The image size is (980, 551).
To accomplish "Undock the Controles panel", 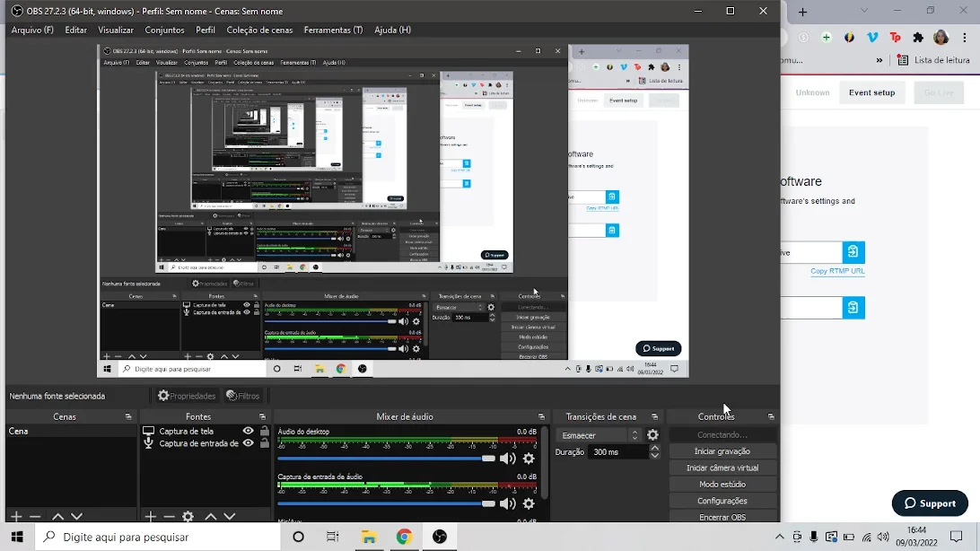I will [771, 416].
